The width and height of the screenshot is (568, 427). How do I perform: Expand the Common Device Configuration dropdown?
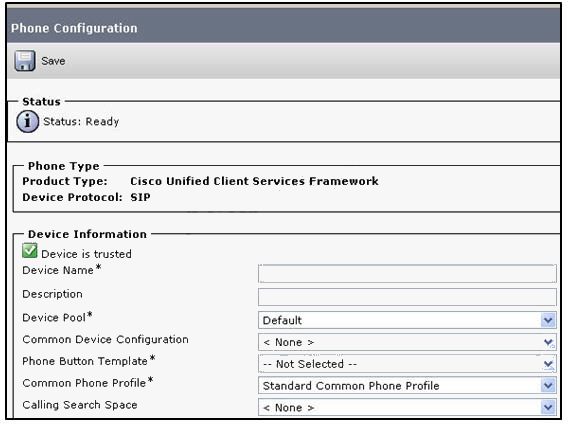click(x=407, y=342)
